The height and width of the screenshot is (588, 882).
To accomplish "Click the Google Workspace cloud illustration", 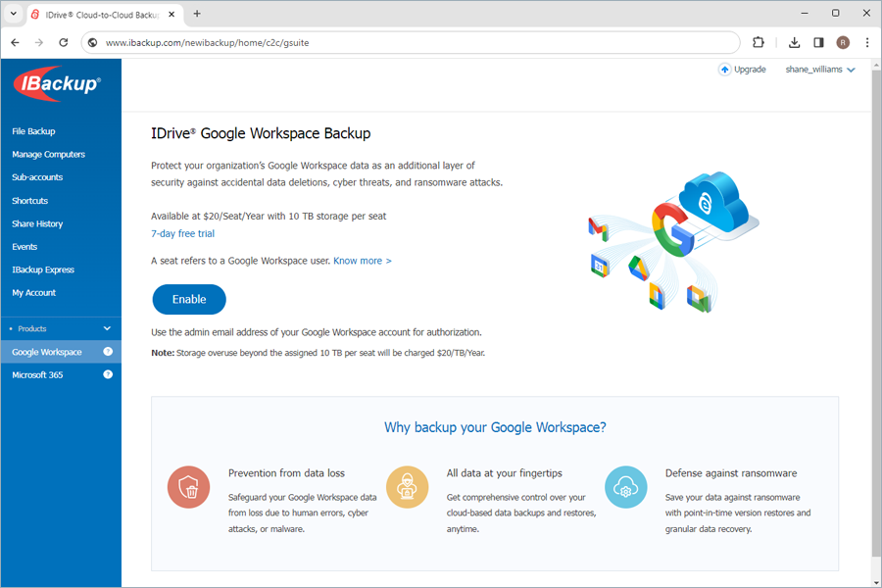I will 674,242.
